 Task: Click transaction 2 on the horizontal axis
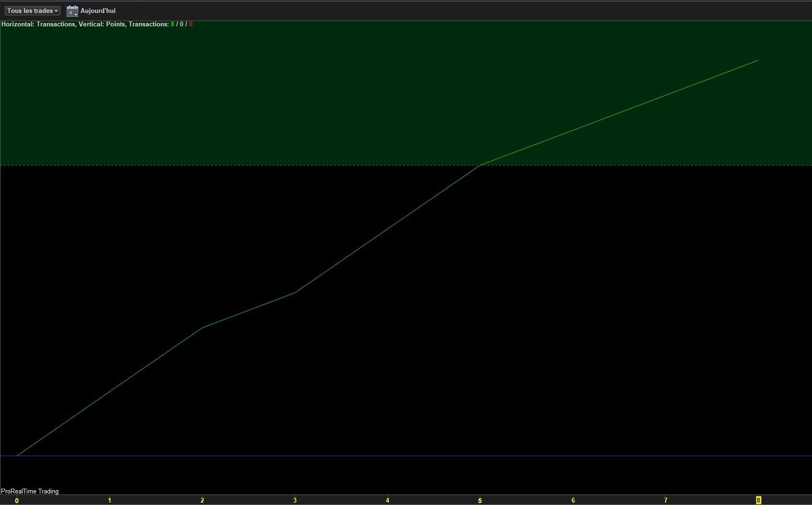[202, 500]
